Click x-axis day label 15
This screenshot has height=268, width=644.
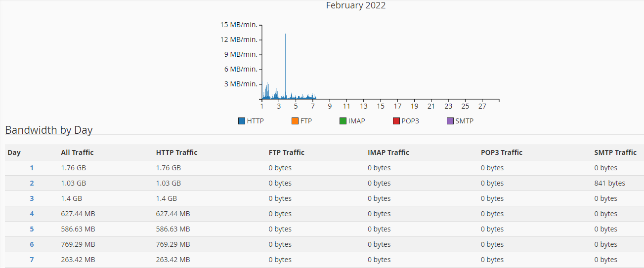(381, 106)
